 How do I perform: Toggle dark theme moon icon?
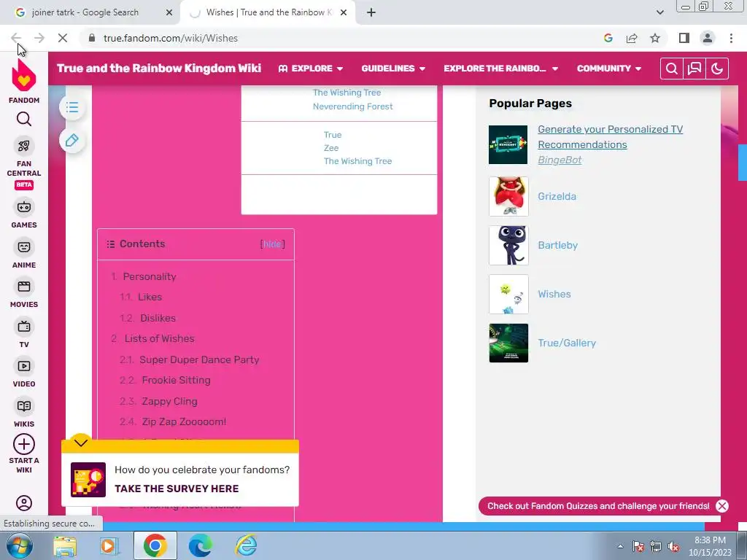coord(717,69)
